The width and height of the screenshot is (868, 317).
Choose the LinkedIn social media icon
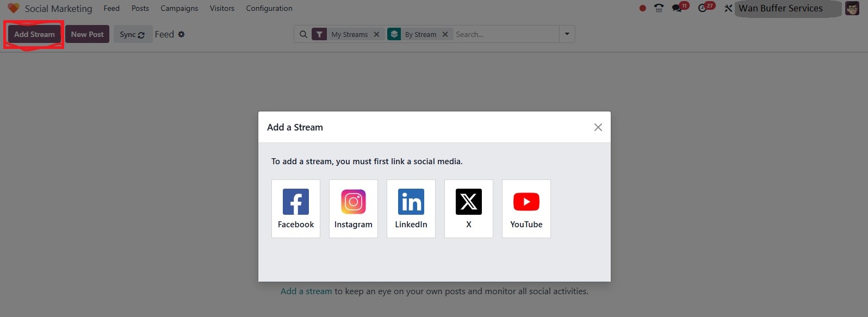click(411, 202)
